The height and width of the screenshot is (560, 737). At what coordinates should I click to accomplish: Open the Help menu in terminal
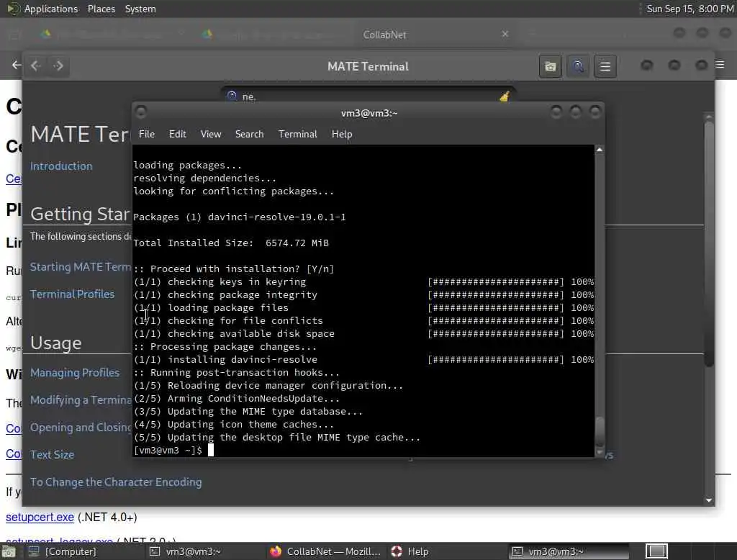pyautogui.click(x=342, y=134)
